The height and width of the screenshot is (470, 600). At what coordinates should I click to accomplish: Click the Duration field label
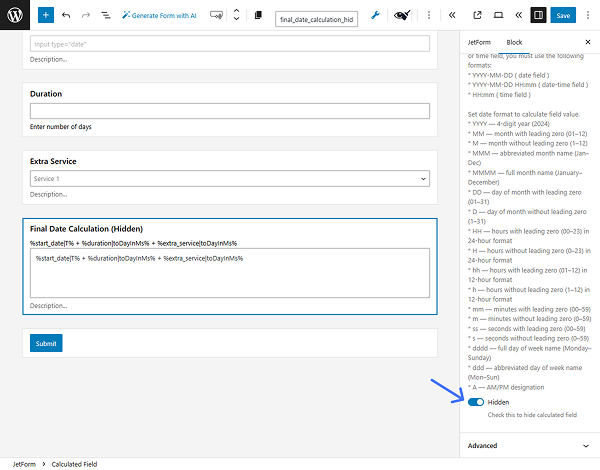point(46,94)
